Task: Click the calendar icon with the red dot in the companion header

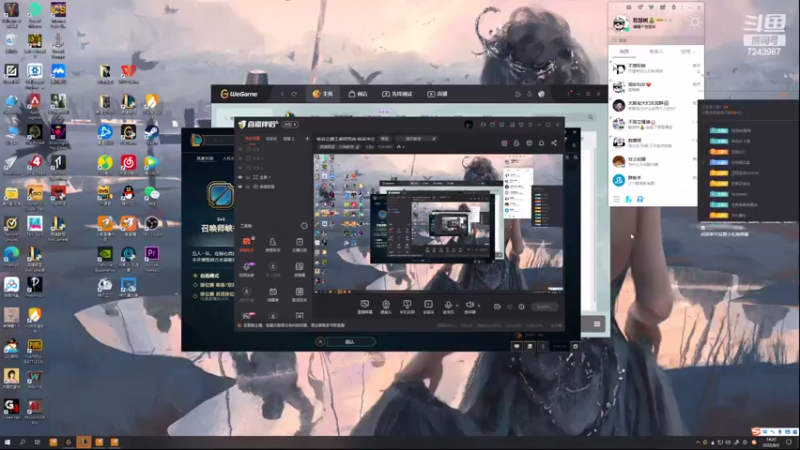Action: pos(504,143)
